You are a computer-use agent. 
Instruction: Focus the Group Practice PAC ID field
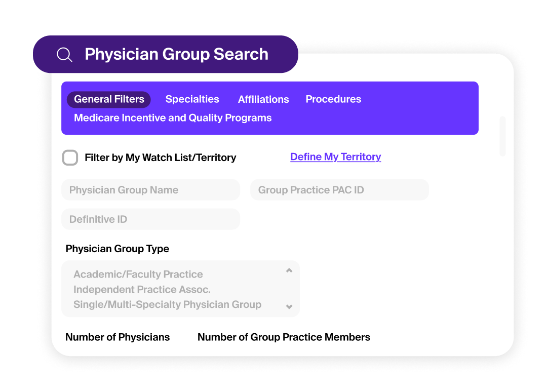click(339, 190)
